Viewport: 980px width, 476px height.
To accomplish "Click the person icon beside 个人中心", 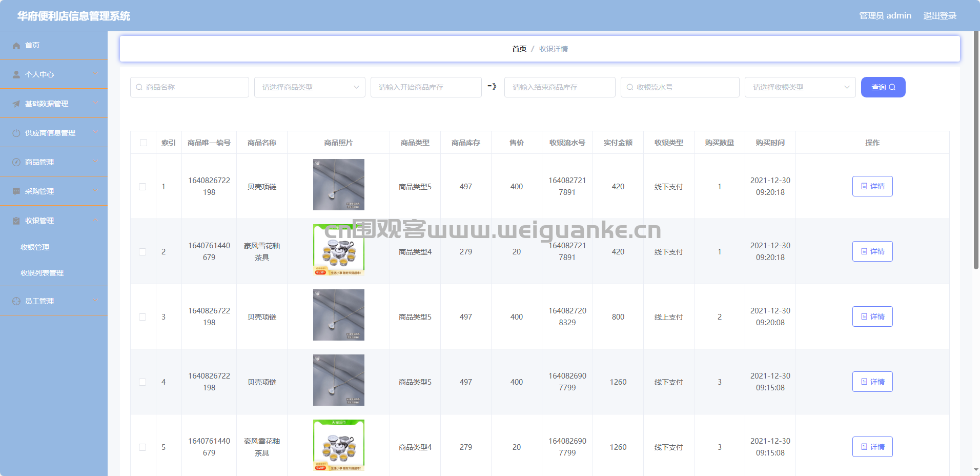I will click(16, 74).
